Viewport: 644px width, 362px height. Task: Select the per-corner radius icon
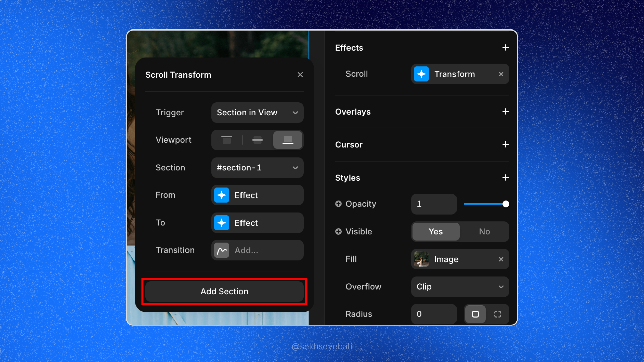point(497,314)
